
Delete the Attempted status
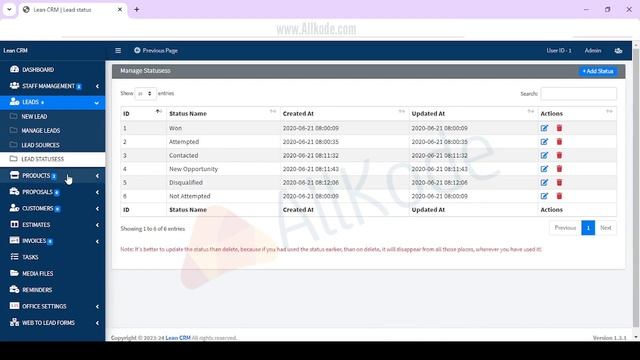point(559,142)
